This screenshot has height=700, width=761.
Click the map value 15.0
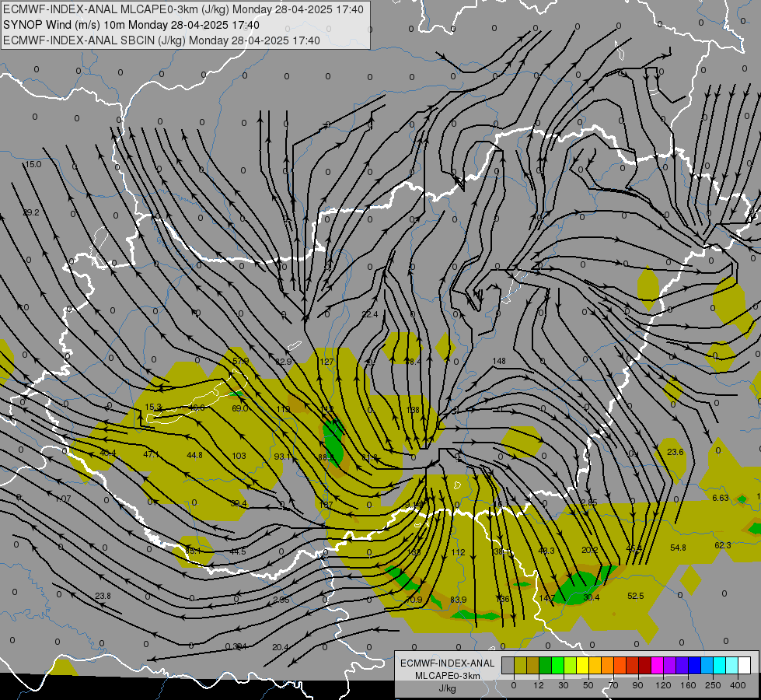pyautogui.click(x=33, y=164)
